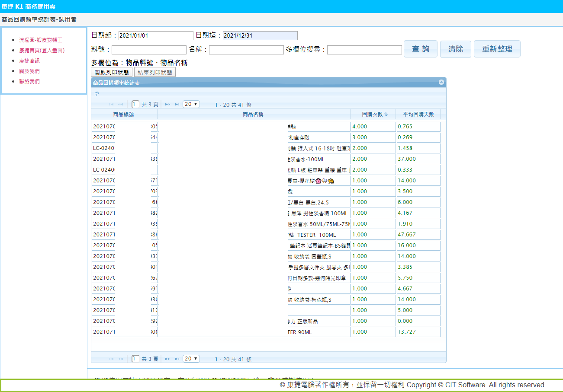
Task: Open rows-per-page dropdown in bottom pager
Action: click(x=191, y=359)
